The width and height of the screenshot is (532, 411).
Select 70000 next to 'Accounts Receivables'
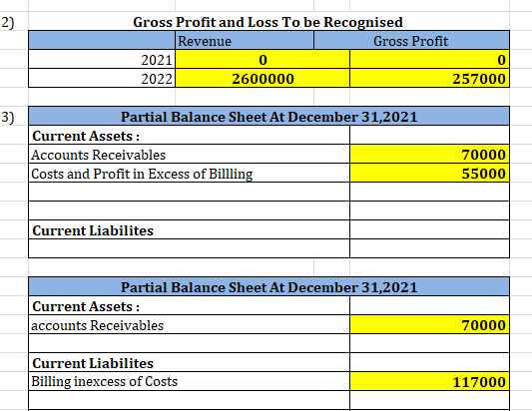(429, 155)
